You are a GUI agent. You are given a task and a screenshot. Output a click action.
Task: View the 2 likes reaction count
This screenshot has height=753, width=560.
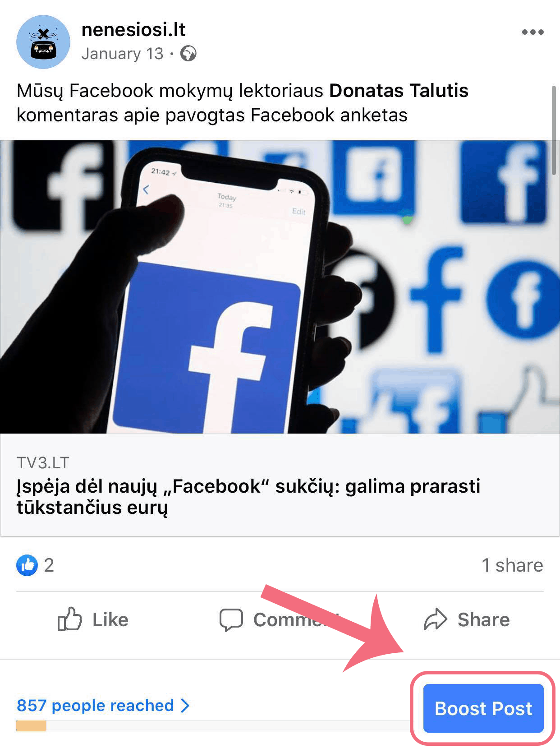click(x=49, y=565)
